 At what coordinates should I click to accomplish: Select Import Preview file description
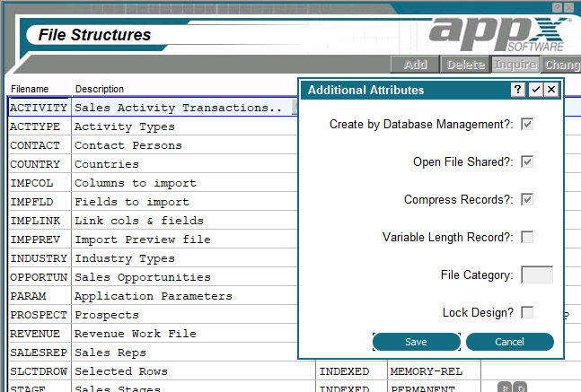coord(184,240)
